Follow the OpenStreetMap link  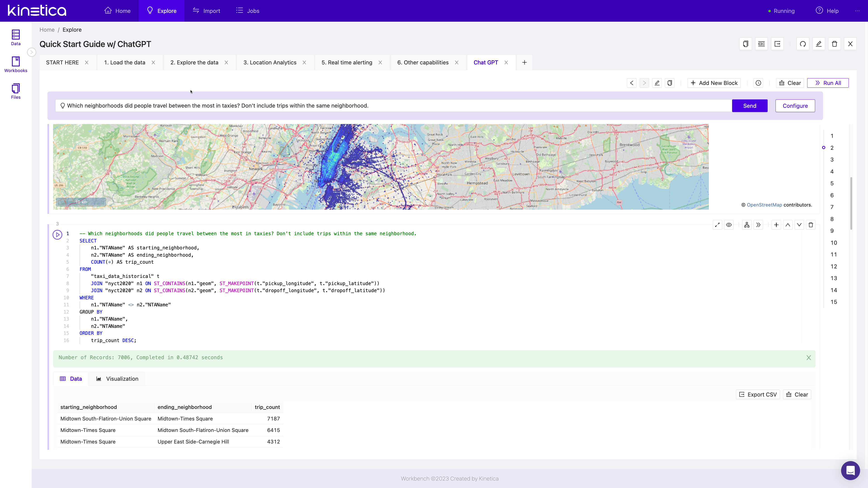point(764,205)
